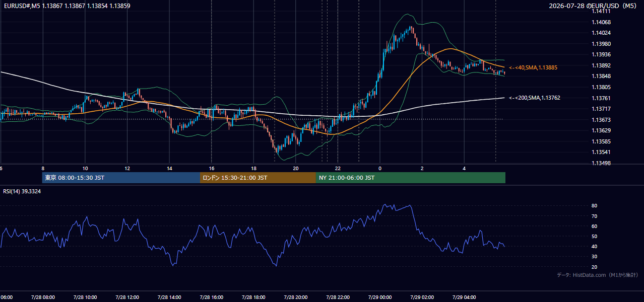The width and height of the screenshot is (644, 302).
Task: Click price axis value 1.14111
Action: point(602,11)
